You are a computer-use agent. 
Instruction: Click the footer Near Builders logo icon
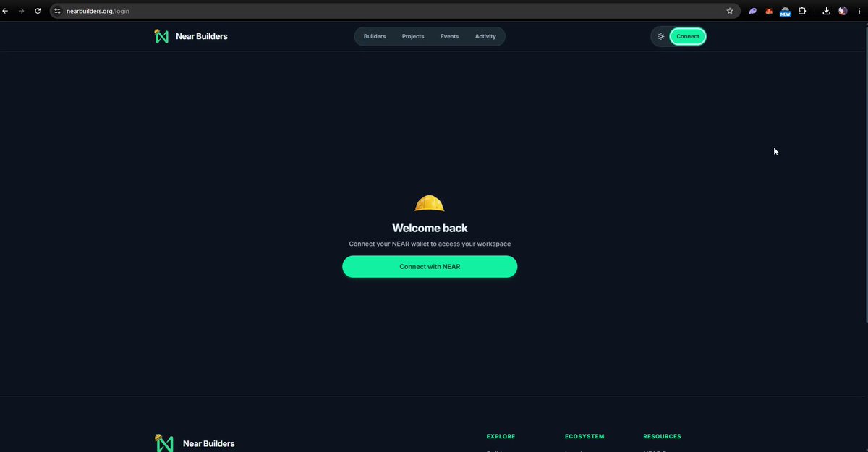(x=165, y=443)
